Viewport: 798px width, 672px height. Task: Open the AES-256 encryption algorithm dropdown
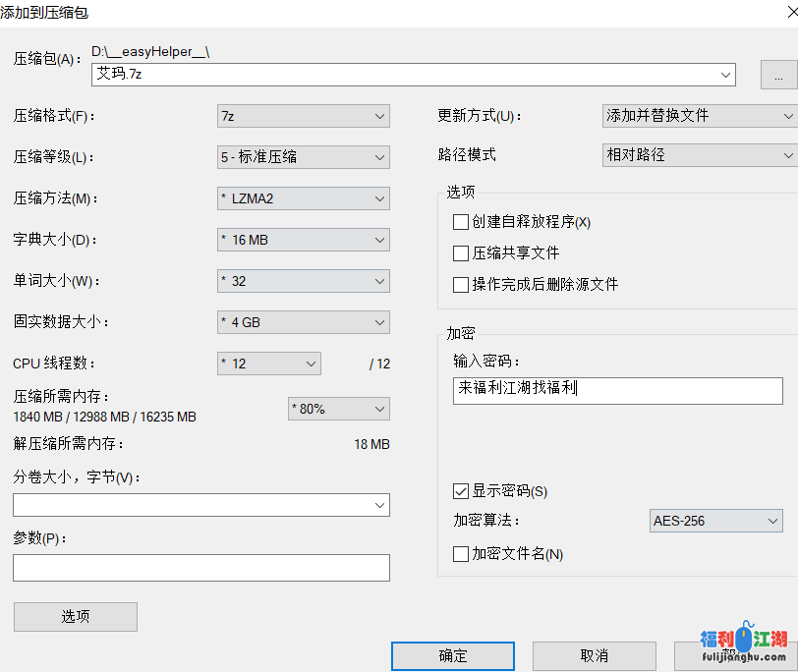[716, 522]
